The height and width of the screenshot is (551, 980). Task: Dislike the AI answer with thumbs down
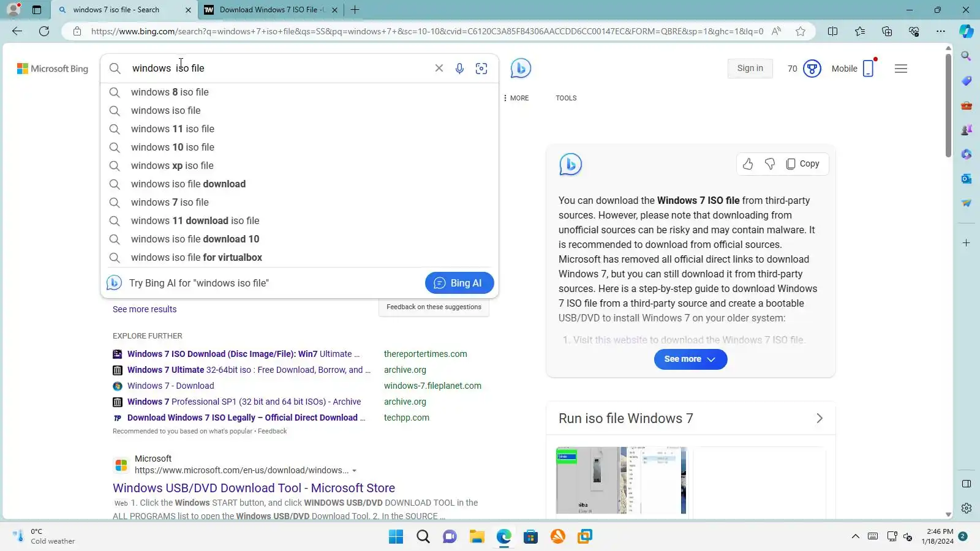[x=770, y=163]
